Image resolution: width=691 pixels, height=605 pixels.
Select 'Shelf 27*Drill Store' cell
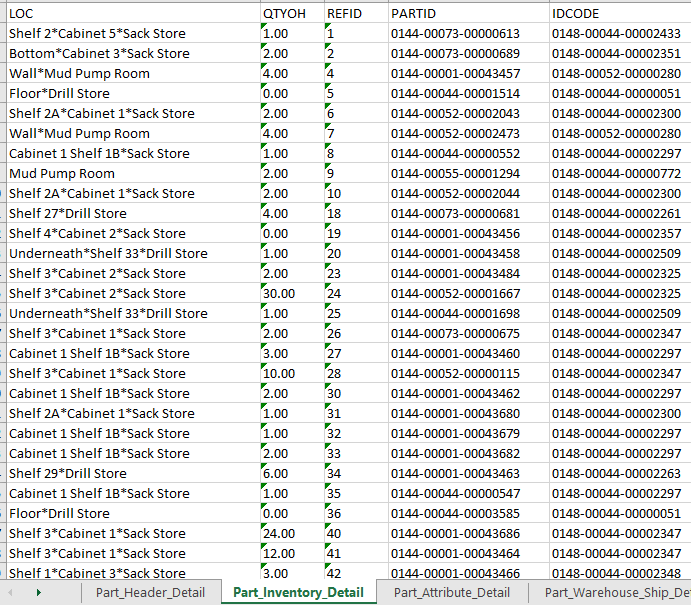click(x=133, y=213)
